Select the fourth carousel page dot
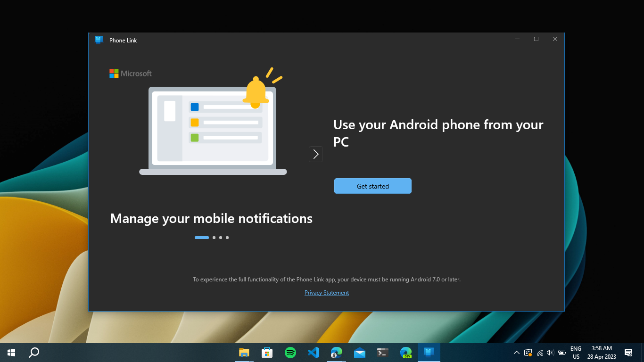Viewport: 644px width, 362px height. (227, 238)
